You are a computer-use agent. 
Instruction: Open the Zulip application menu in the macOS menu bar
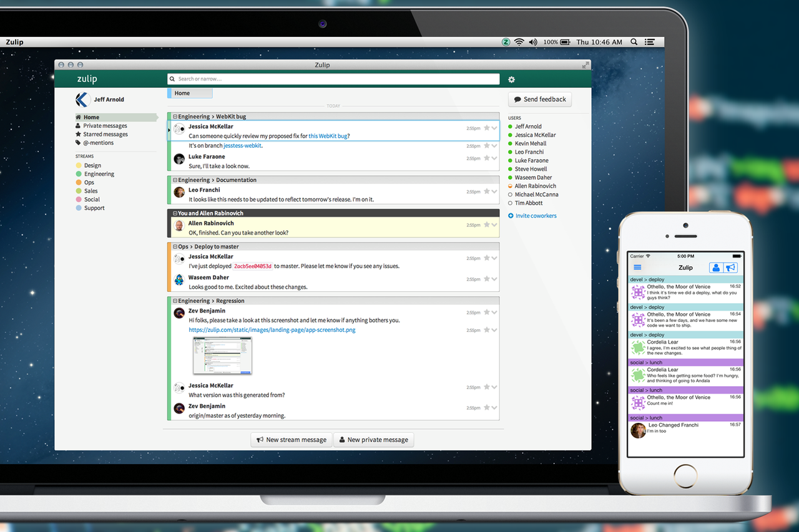coord(14,42)
